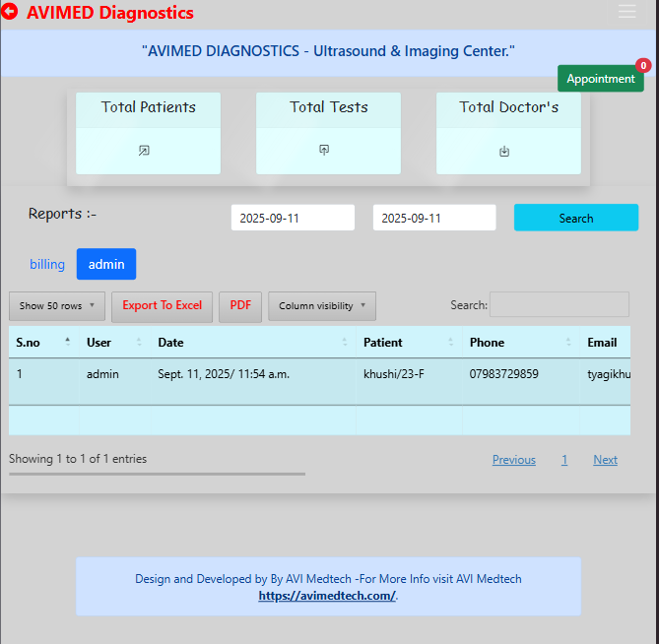Open the Column visibility dropdown

pyautogui.click(x=321, y=306)
